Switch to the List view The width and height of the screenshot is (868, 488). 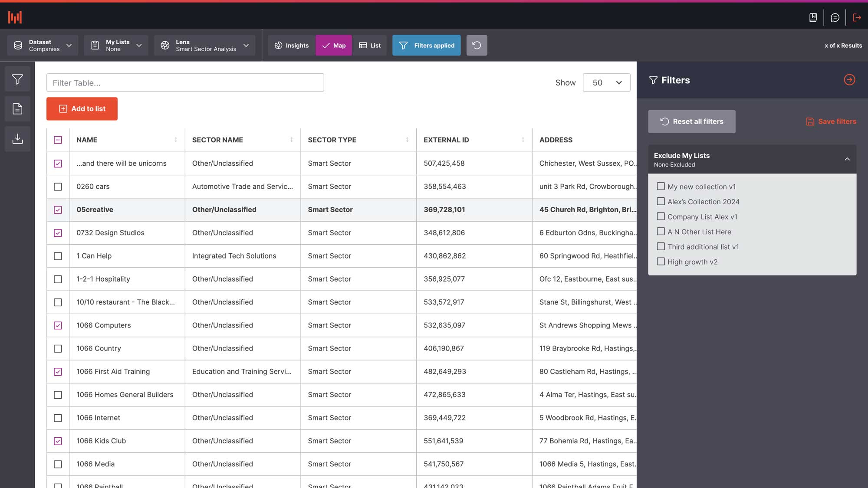(369, 45)
